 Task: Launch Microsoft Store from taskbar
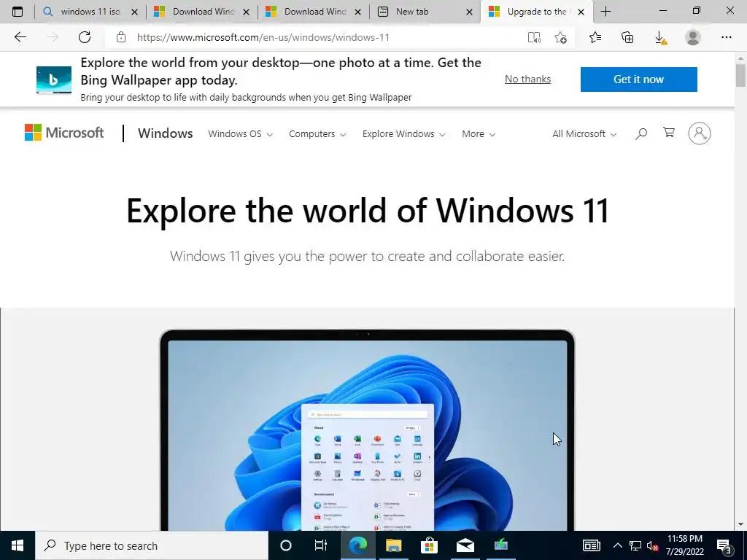[429, 545]
